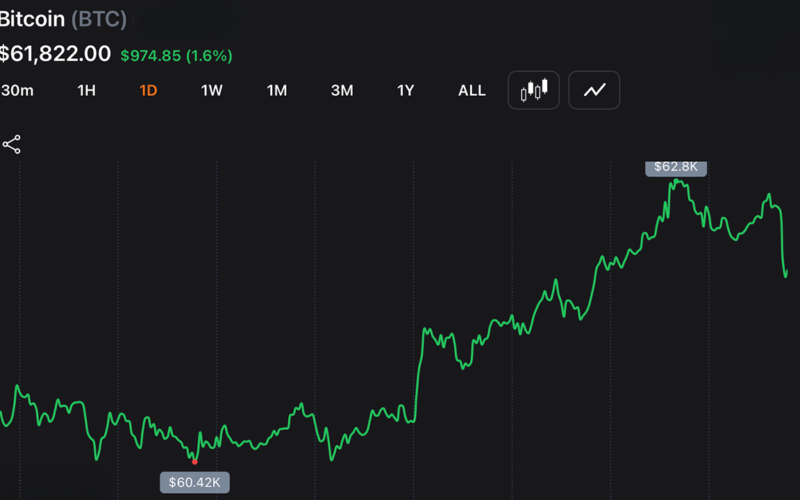Select the 30m timeframe
The width and height of the screenshot is (800, 500).
tap(17, 90)
